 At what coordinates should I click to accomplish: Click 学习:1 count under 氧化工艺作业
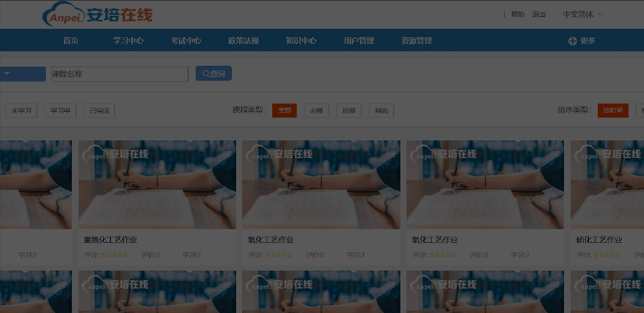[356, 255]
